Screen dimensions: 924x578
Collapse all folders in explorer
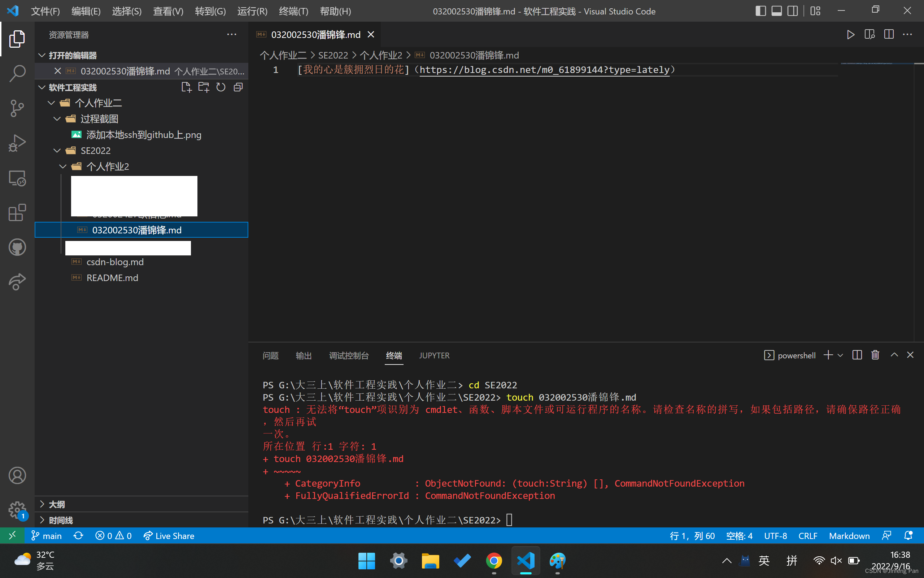pyautogui.click(x=238, y=87)
